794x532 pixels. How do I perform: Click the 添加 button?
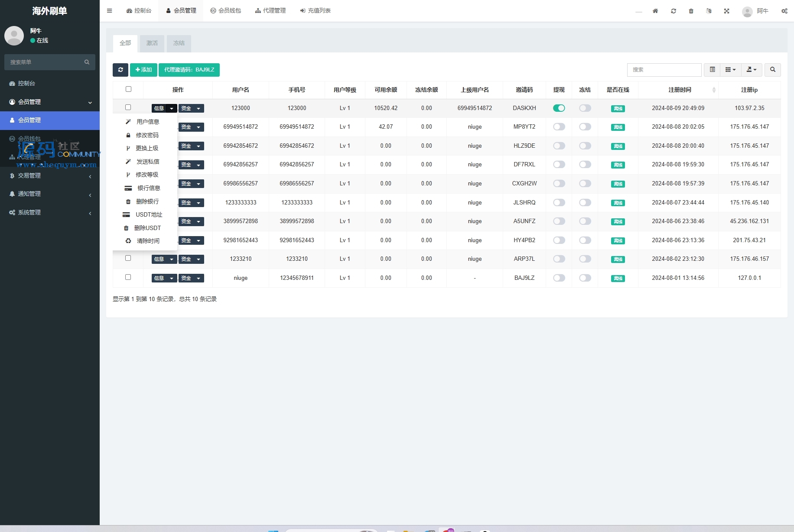click(x=143, y=70)
